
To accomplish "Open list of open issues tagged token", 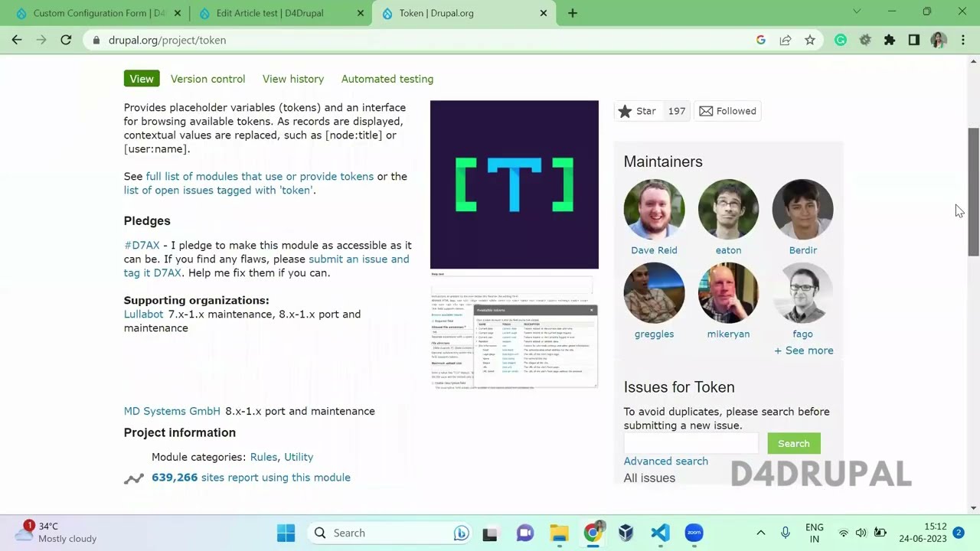I will (x=218, y=190).
